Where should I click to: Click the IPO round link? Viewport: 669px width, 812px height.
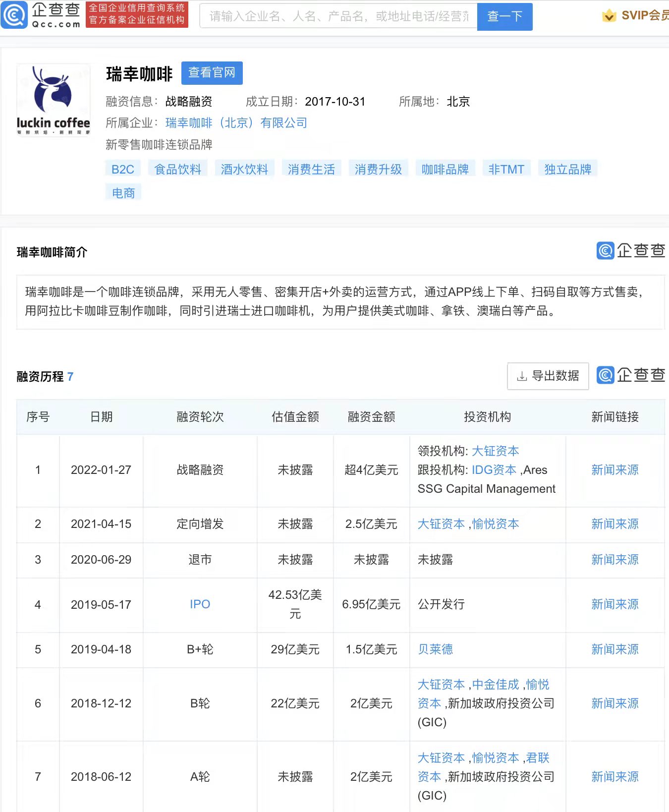click(200, 604)
